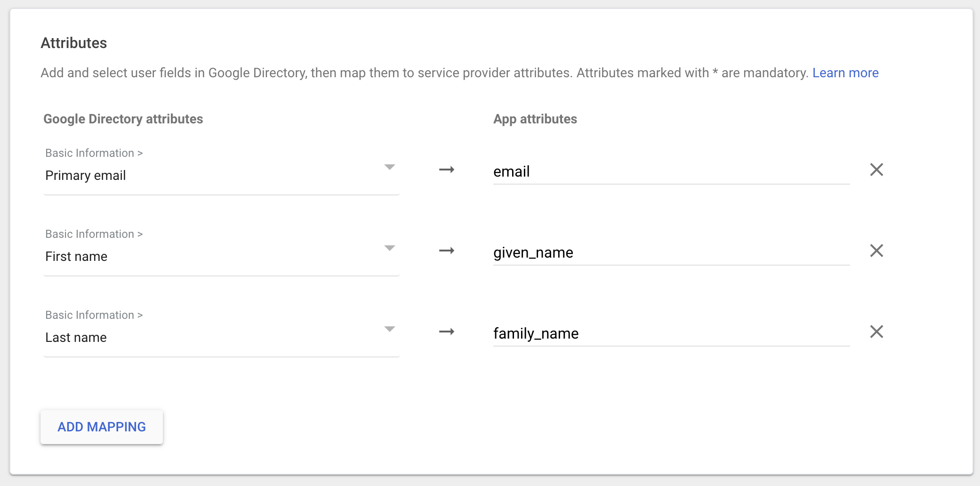Delete the family_name mapping row
This screenshot has width=980, height=486.
point(876,332)
